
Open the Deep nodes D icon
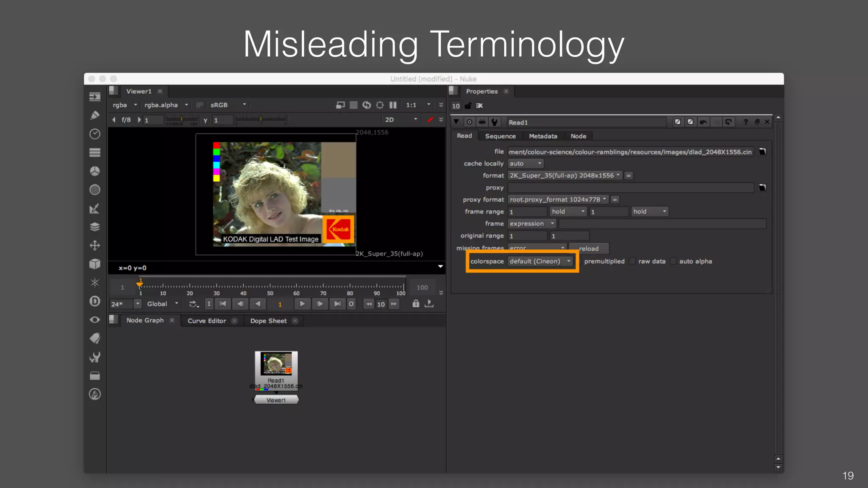pyautogui.click(x=95, y=301)
